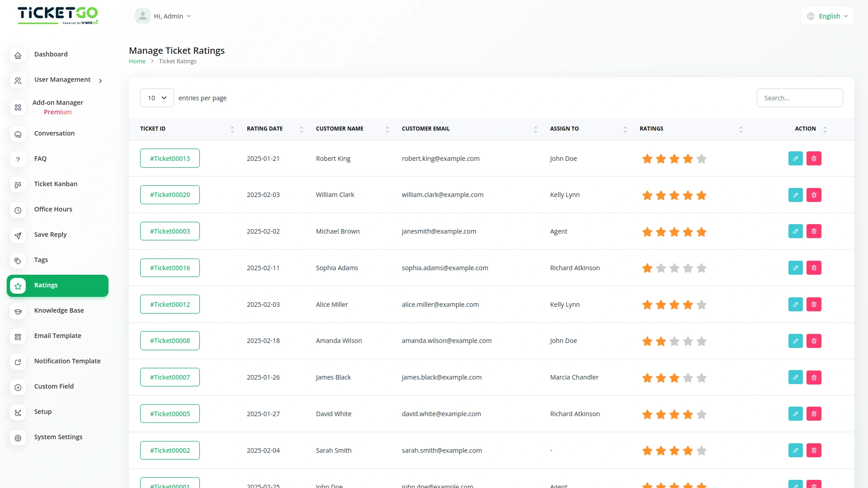The width and height of the screenshot is (868, 488).
Task: Expand the English language selector
Action: [x=828, y=16]
